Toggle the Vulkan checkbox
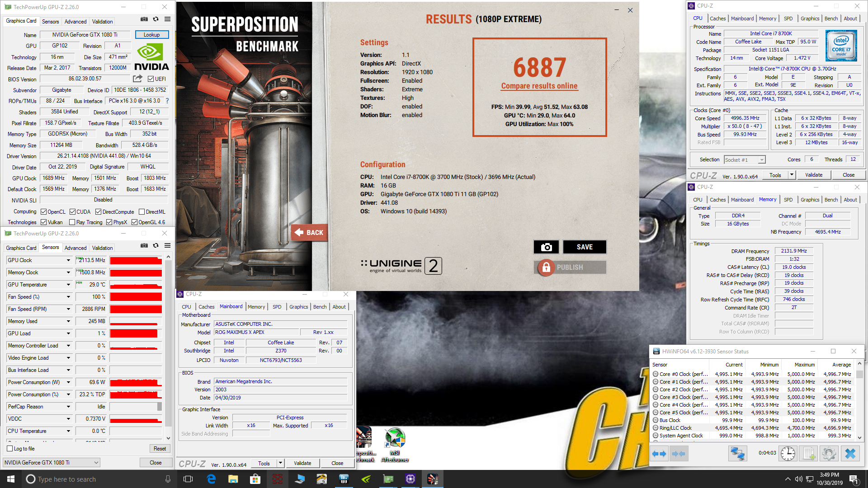The image size is (868, 488). 44,222
